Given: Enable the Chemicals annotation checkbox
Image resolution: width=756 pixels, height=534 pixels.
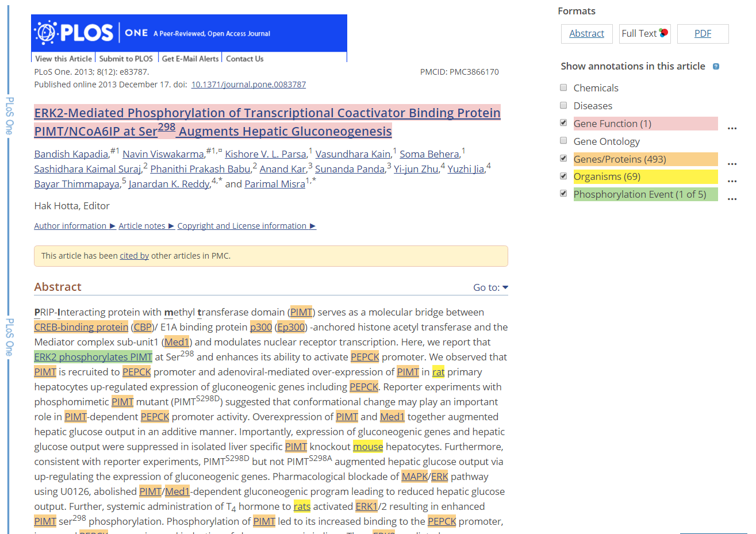Looking at the screenshot, I should coord(563,87).
